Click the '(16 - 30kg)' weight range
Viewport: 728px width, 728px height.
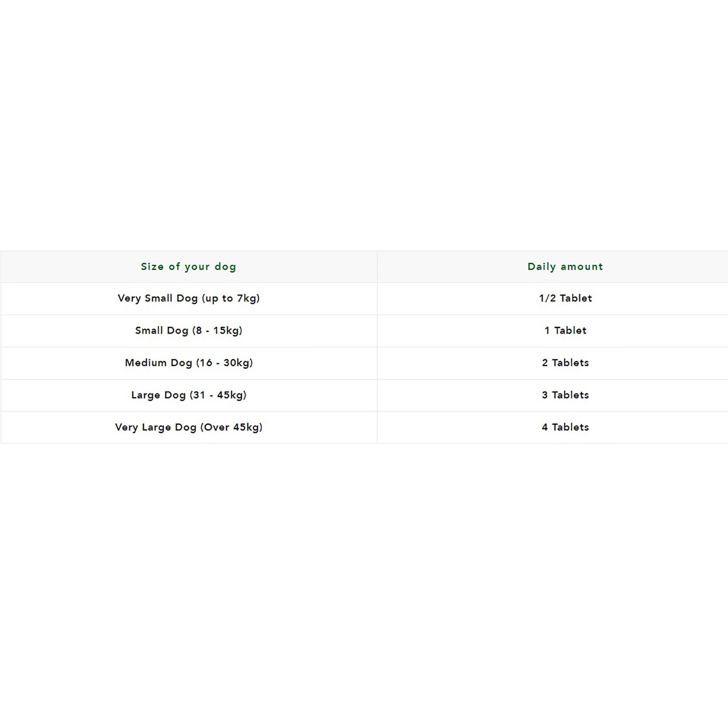tap(224, 363)
